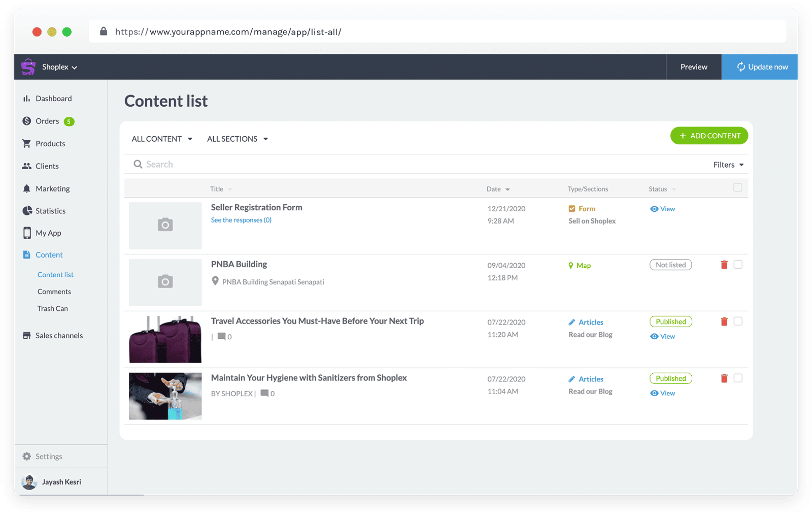Open the ALL CONTENT dropdown
The height and width of the screenshot is (515, 812).
coord(161,138)
